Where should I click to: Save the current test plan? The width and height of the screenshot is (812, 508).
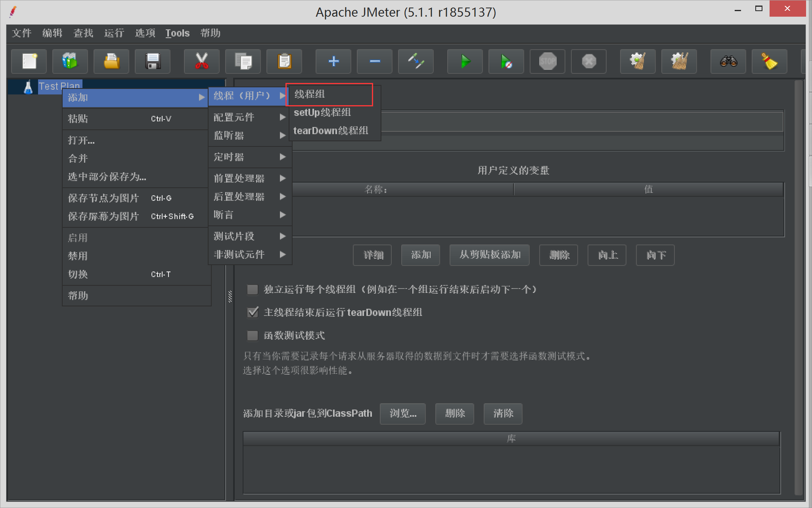point(153,62)
